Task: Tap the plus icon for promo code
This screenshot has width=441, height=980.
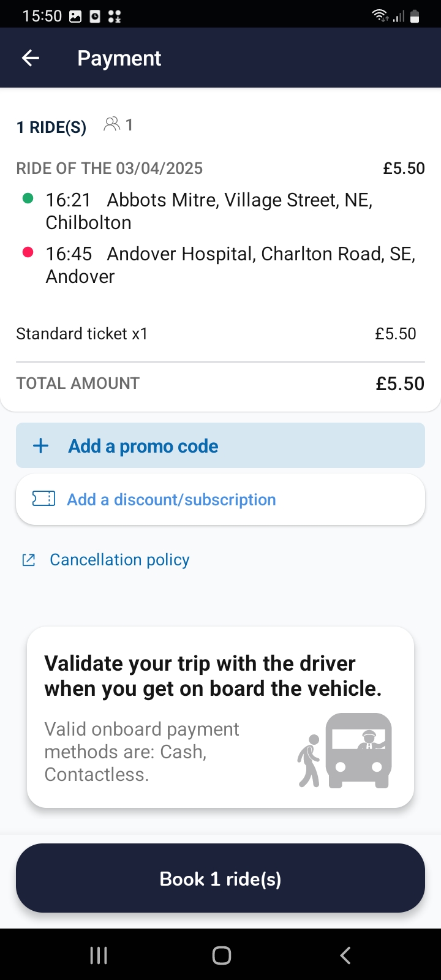Action: [x=40, y=446]
